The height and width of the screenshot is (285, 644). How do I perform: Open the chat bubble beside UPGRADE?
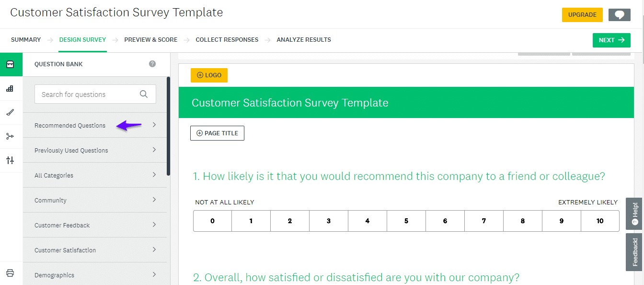620,14
